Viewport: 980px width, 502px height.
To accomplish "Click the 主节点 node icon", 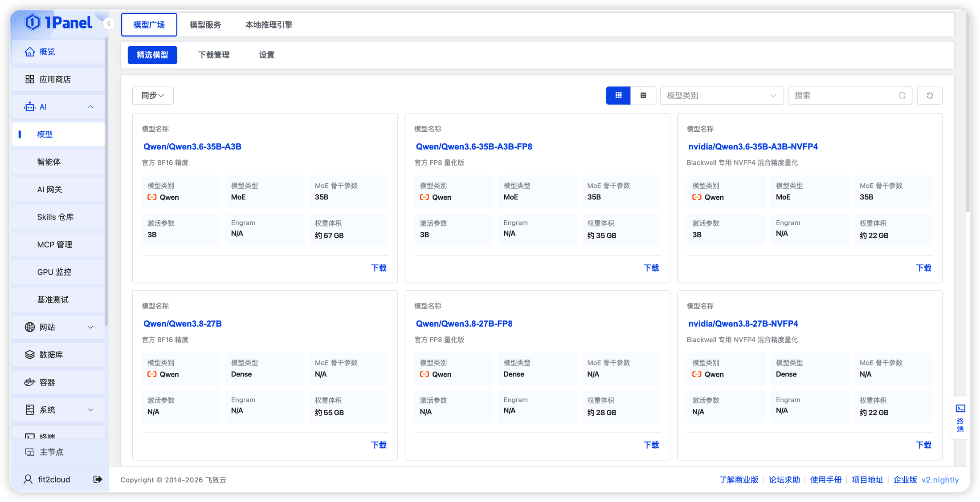I will 30,452.
